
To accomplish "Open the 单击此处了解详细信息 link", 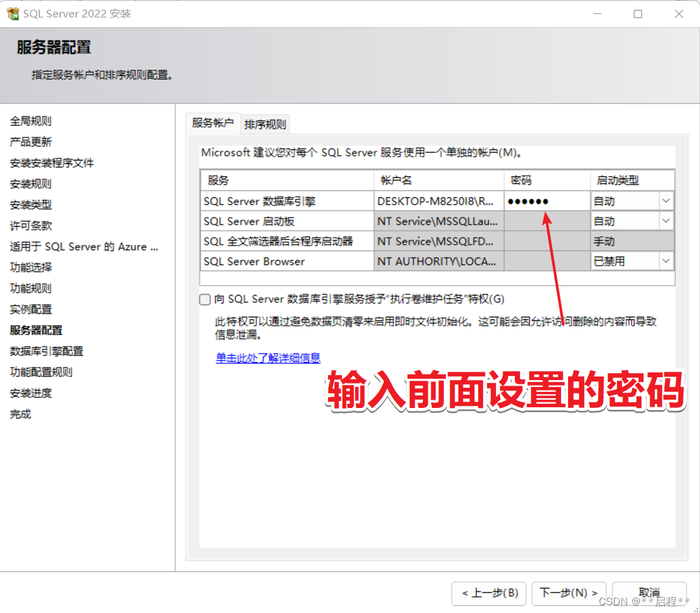I will point(268,358).
